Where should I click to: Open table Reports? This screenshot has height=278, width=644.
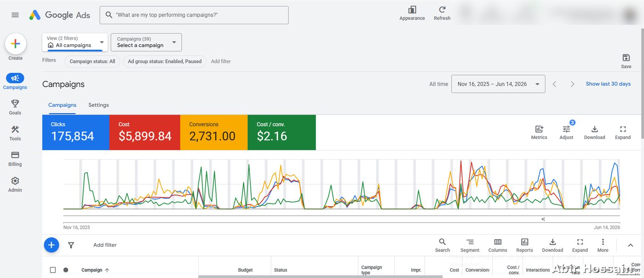(x=524, y=245)
